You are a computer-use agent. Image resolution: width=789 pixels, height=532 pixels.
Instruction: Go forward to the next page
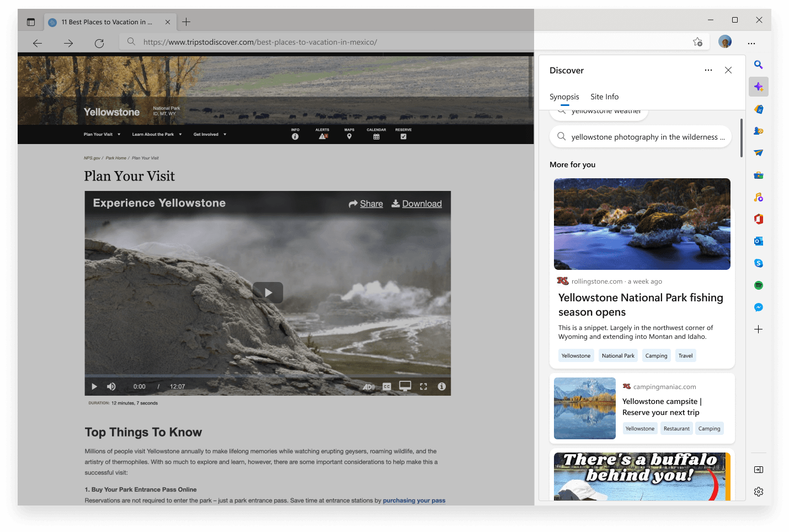click(x=68, y=43)
